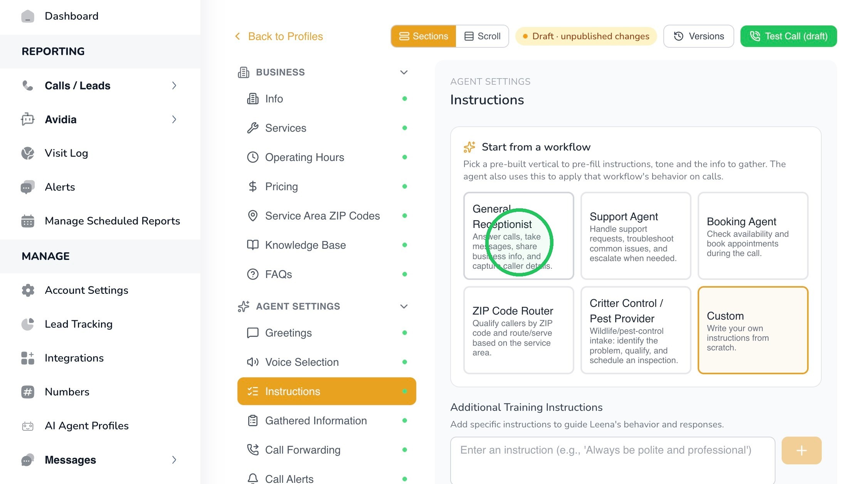Focus the Enter an instruction text field
Viewport: 868px width, 484px height.
[612, 460]
